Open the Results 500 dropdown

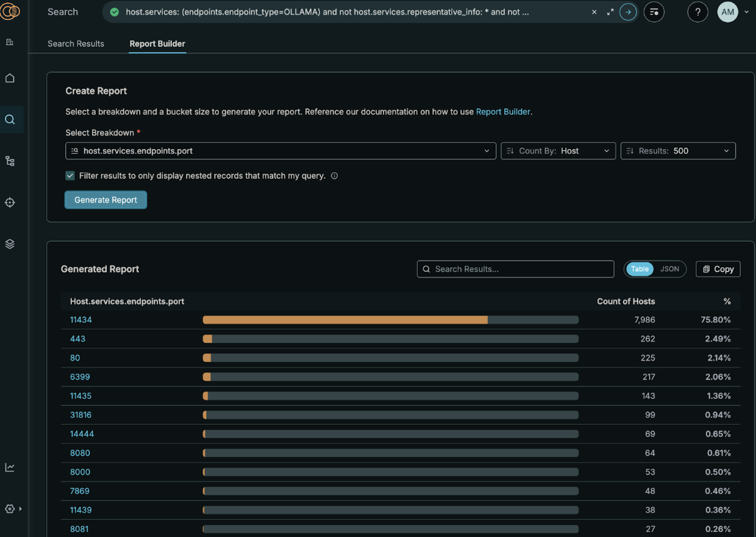coord(678,151)
